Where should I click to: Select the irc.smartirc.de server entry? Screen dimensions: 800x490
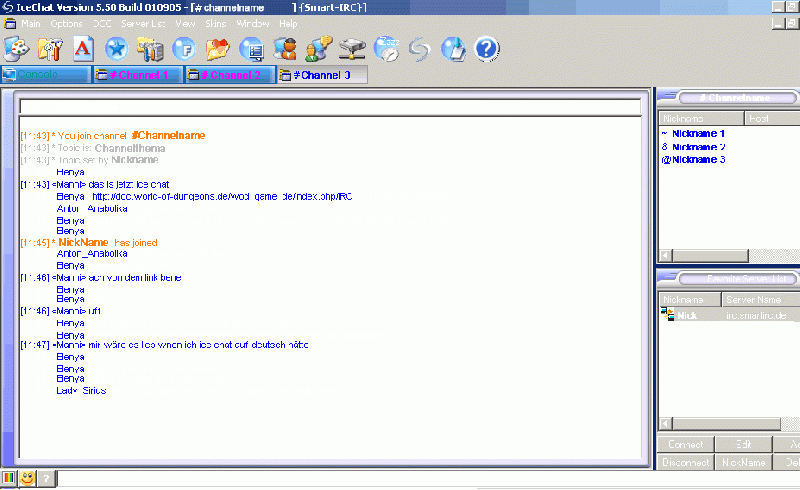pos(756,315)
